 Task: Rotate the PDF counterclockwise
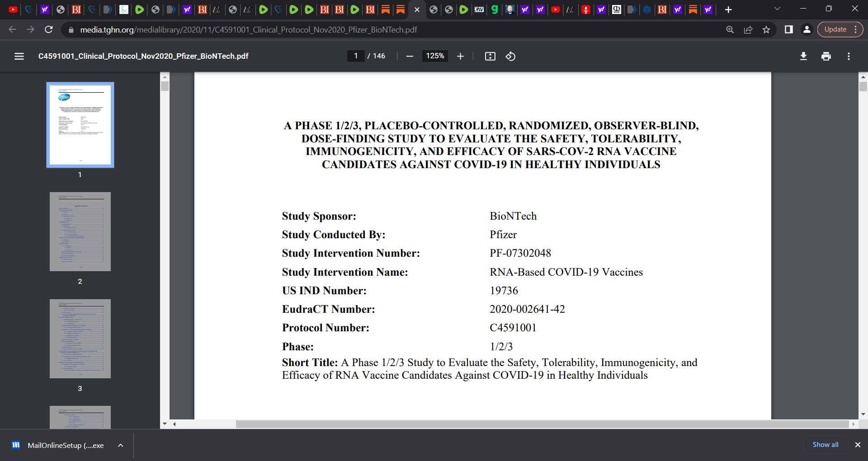click(510, 56)
